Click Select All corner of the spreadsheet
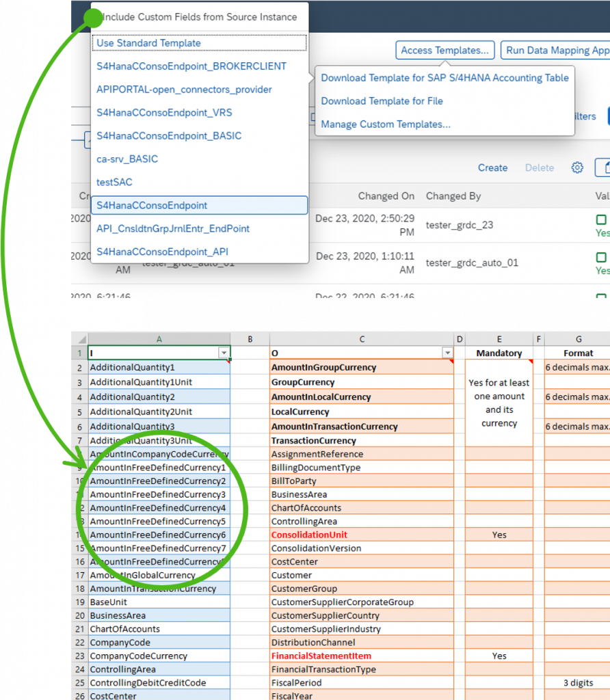Screen dimensions: 610x700 [80, 339]
